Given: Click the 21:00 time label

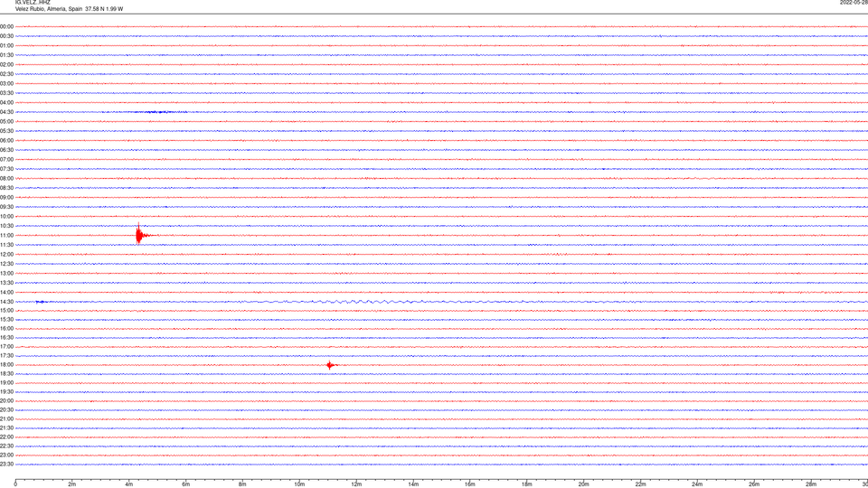Looking at the screenshot, I should pos(6,418).
